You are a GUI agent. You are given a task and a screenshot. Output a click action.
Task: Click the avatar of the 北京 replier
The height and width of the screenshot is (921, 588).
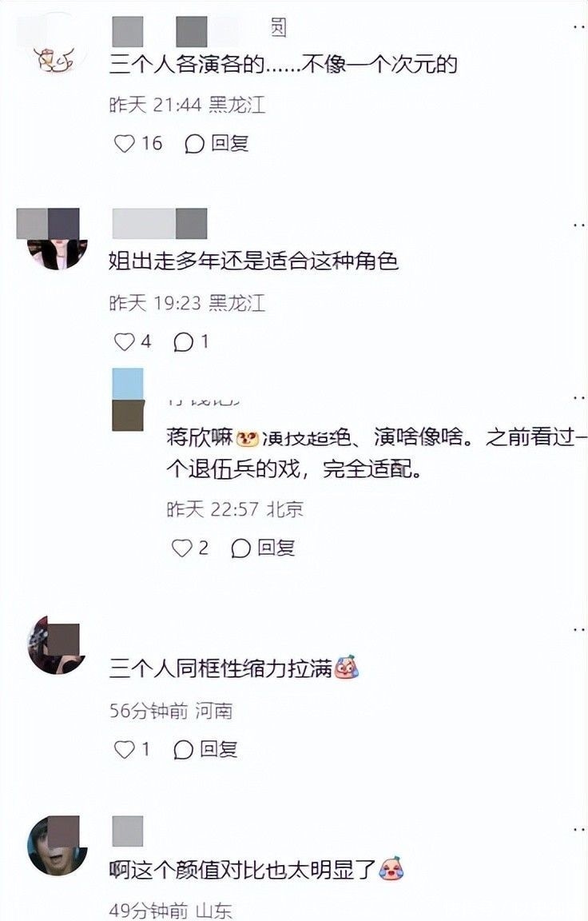coord(128,400)
